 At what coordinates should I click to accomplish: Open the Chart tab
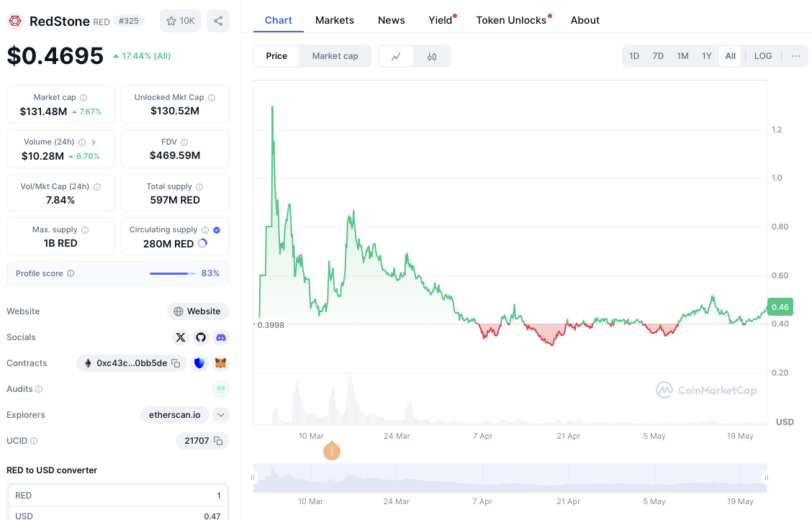click(x=279, y=20)
